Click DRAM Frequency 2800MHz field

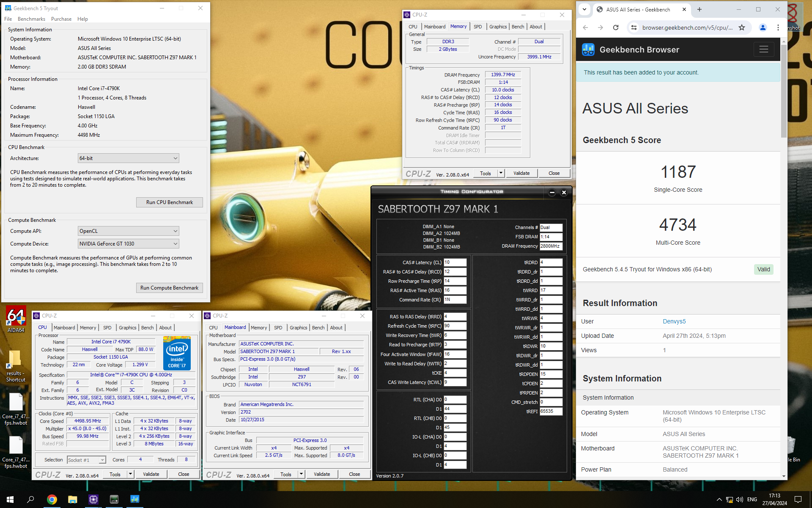(551, 246)
